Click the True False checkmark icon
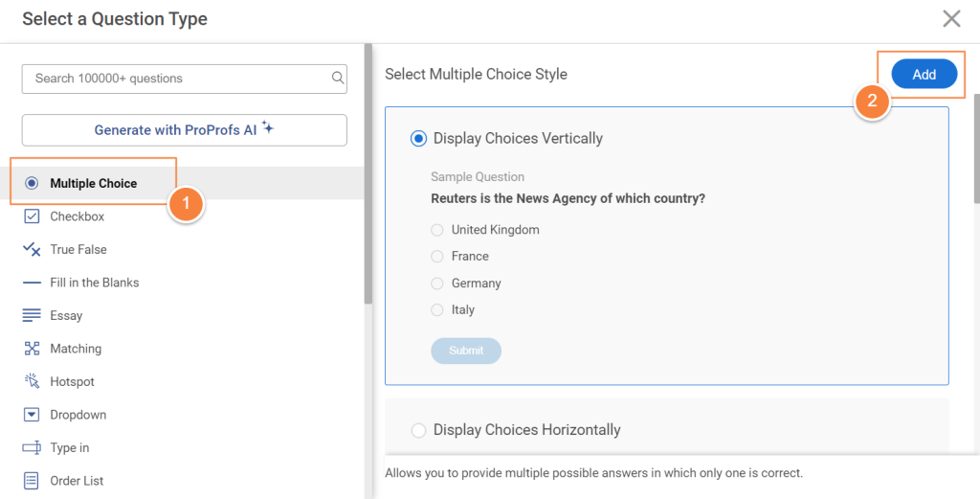Viewport: 980px width, 499px height. 32,249
